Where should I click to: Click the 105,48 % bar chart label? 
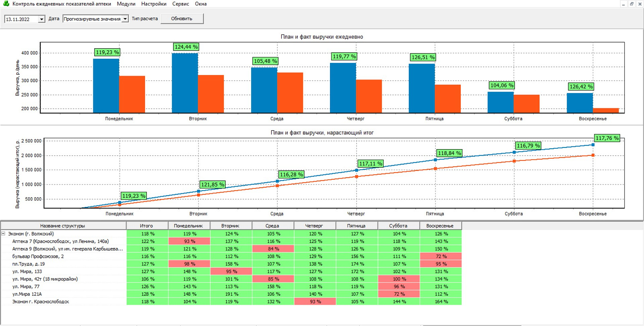[265, 61]
